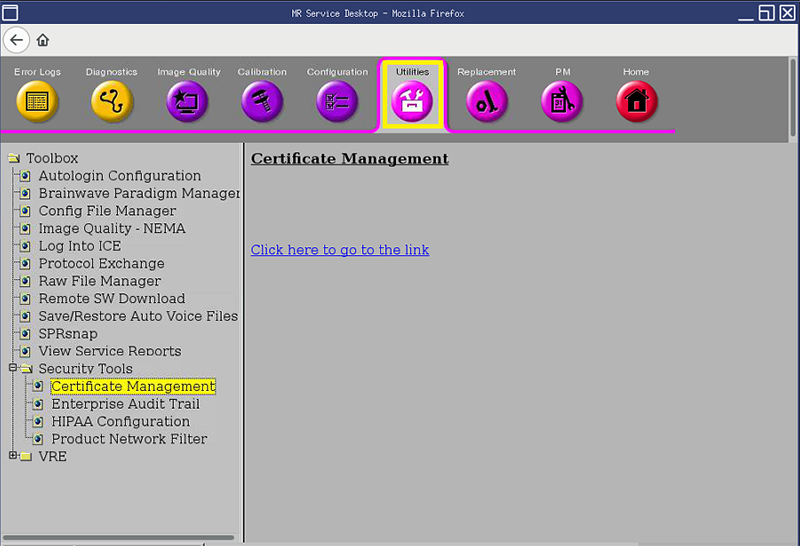Open the Error Logs icon
The image size is (800, 547).
37,101
